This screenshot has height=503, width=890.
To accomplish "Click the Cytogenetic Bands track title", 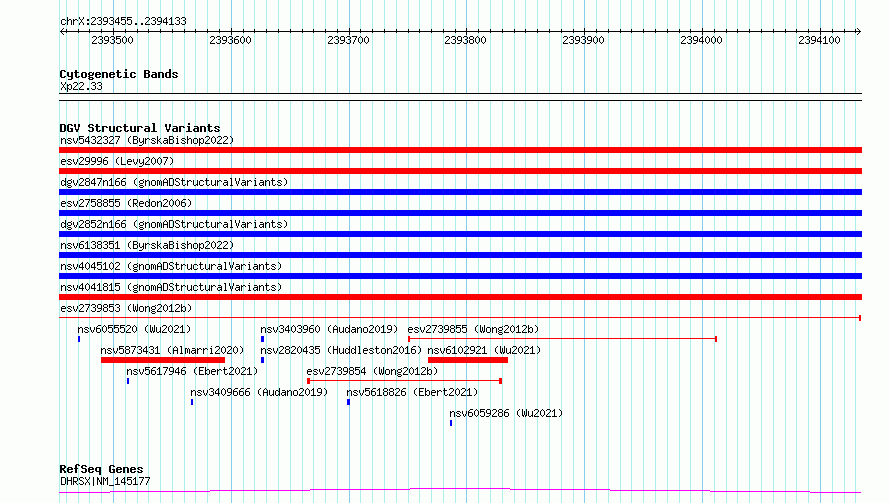I will [x=119, y=74].
